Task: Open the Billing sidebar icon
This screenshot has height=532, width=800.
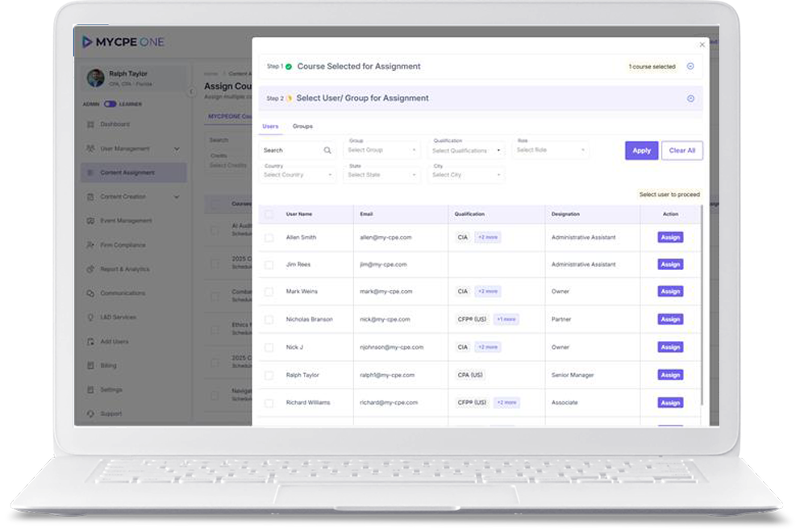Action: (91, 365)
